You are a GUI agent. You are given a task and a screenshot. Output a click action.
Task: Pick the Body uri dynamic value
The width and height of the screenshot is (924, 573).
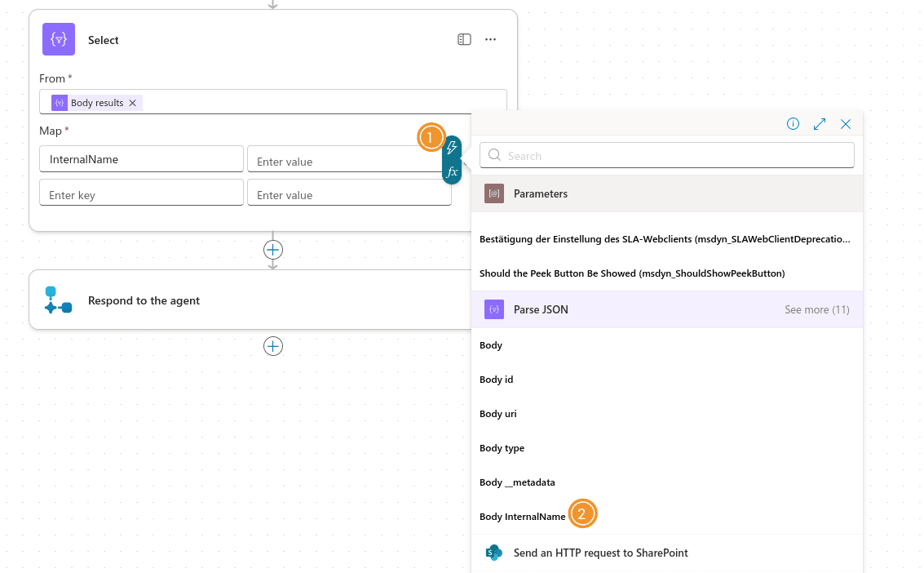coord(497,414)
